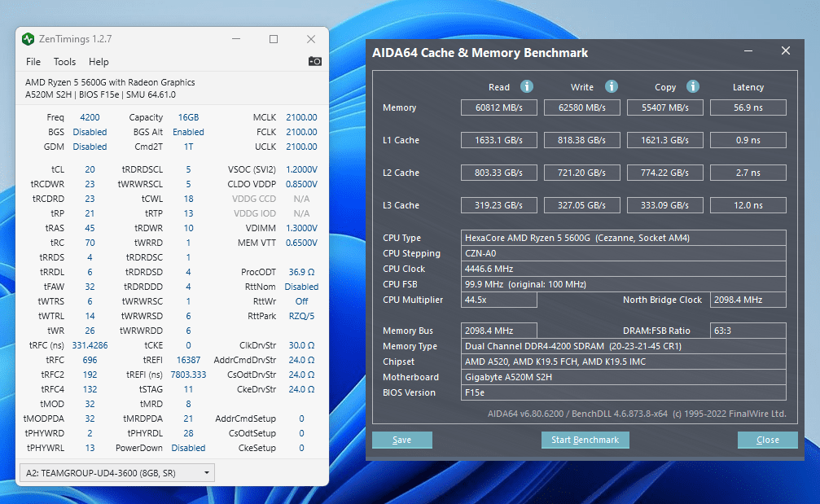Click the Copy info icon in AIDA64
The height and width of the screenshot is (504, 820).
tap(693, 87)
